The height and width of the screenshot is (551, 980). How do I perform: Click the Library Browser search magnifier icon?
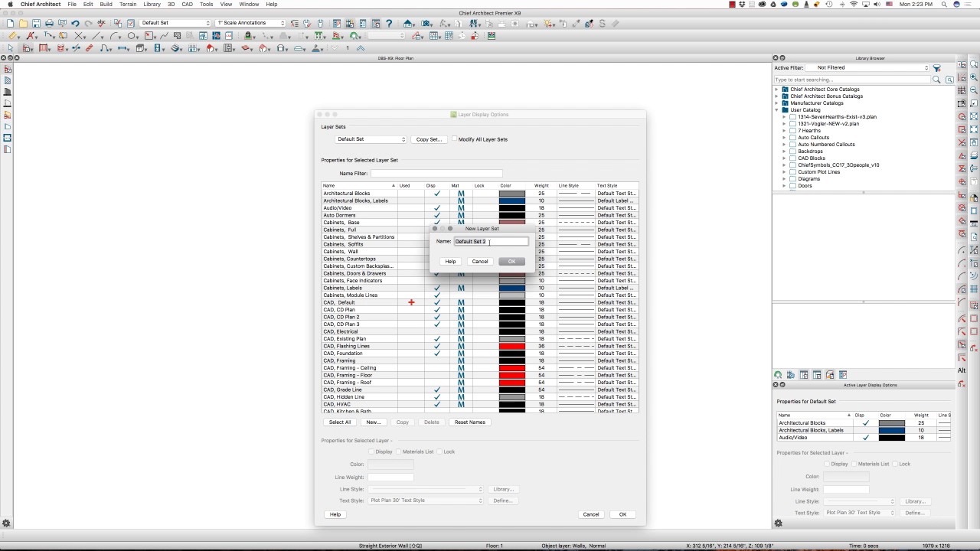936,80
